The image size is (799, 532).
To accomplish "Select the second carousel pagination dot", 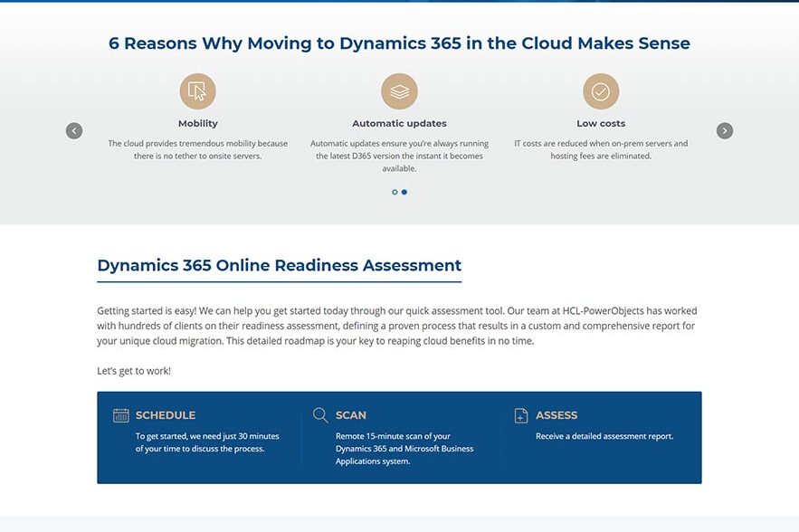I will click(404, 192).
